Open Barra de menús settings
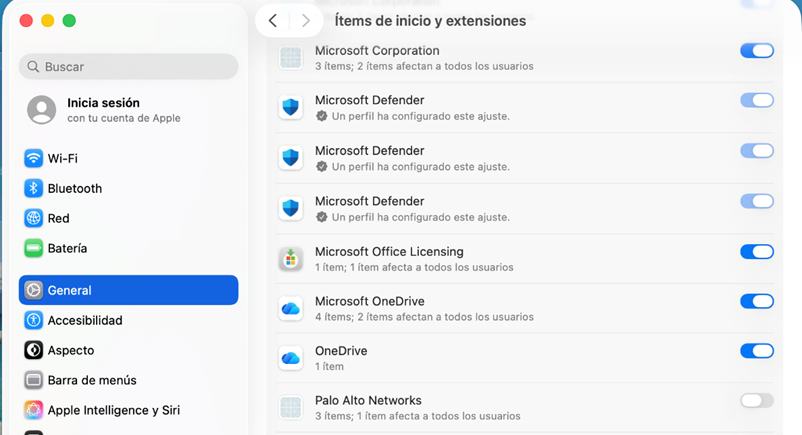 (x=91, y=380)
